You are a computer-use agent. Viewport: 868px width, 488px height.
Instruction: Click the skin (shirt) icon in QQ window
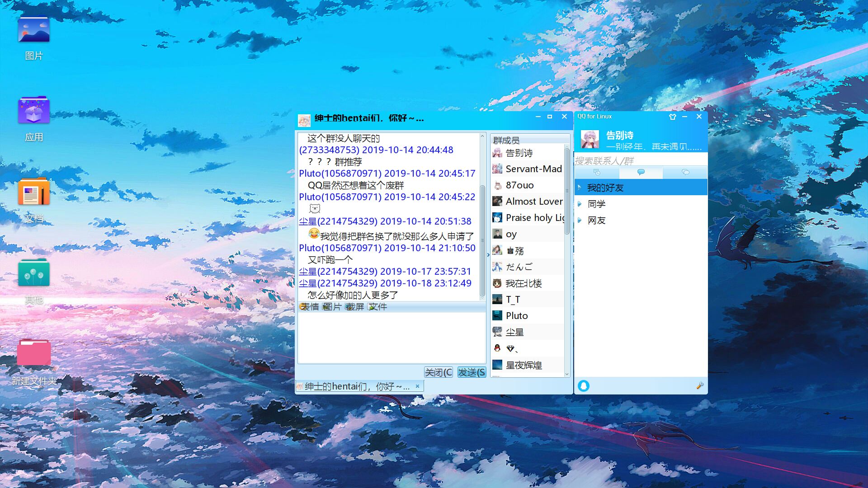tap(672, 117)
